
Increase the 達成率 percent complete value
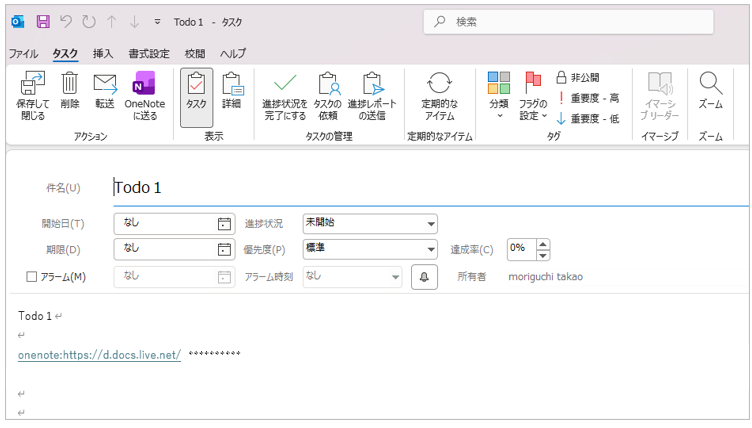point(543,243)
